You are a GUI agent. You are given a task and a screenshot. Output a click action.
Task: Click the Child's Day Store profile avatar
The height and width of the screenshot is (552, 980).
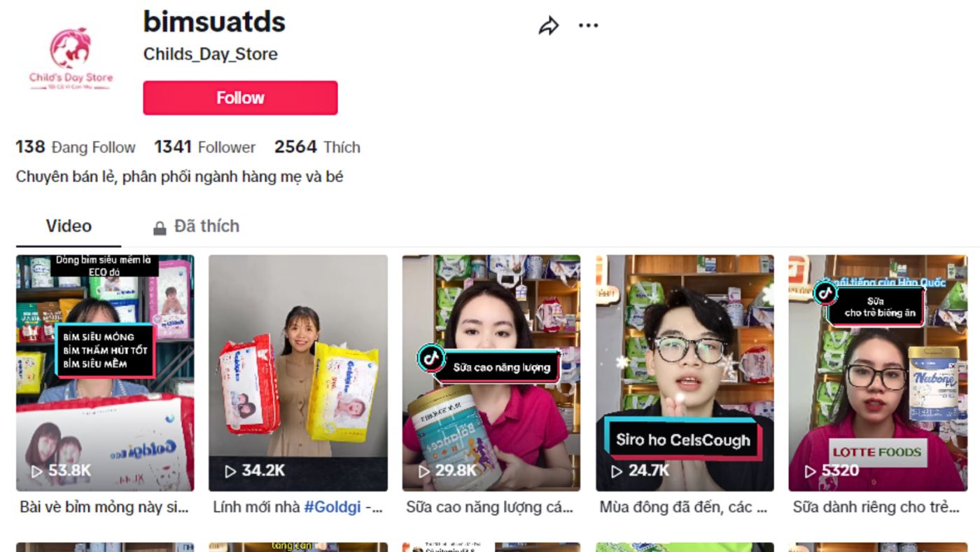[71, 59]
